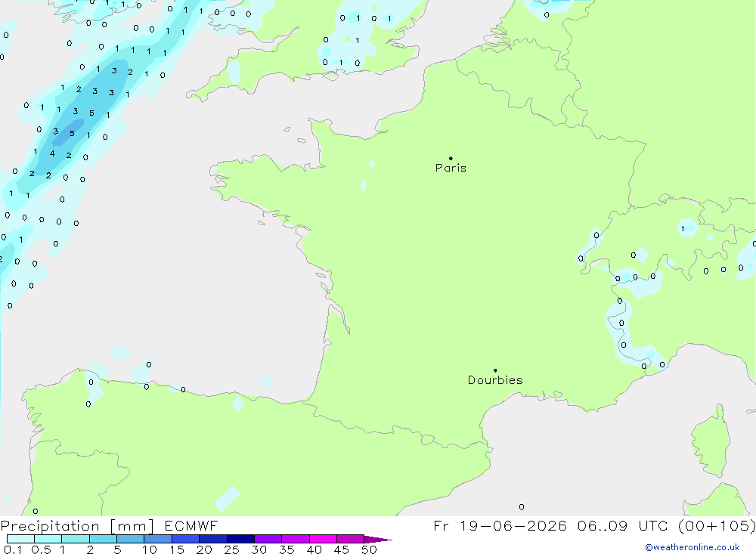Click the ECMWF model label

click(x=191, y=525)
